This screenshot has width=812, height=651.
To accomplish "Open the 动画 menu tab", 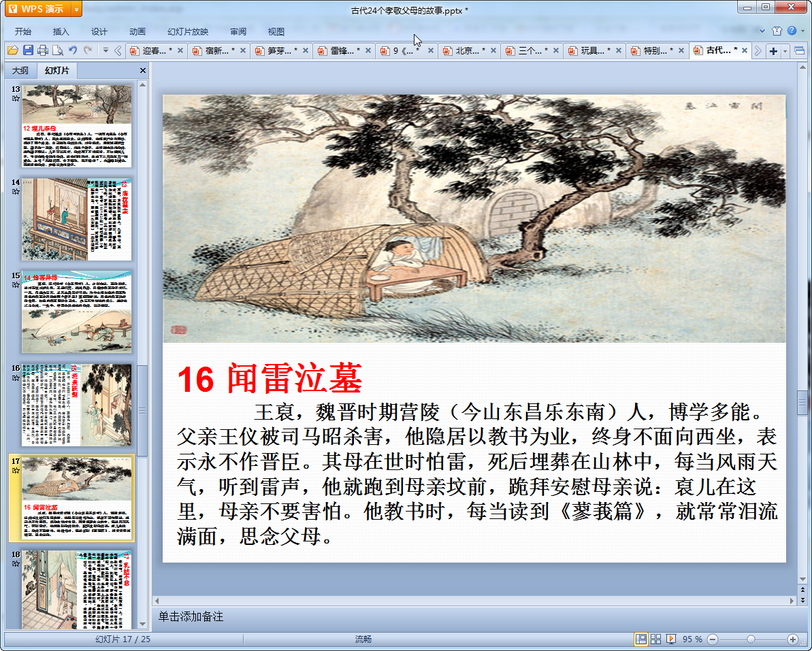I will (x=137, y=31).
